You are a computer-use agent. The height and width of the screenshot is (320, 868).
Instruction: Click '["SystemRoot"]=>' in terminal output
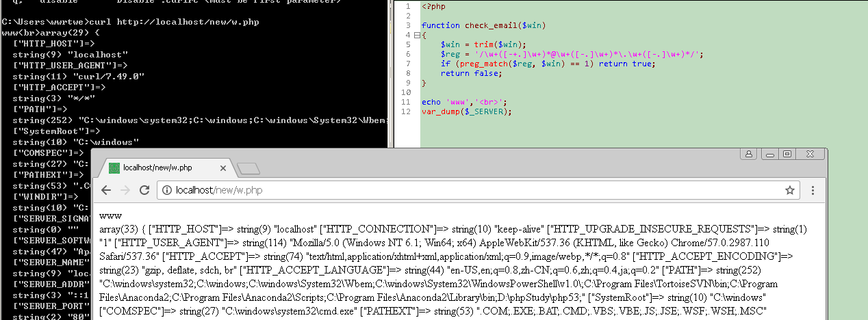[x=56, y=131]
